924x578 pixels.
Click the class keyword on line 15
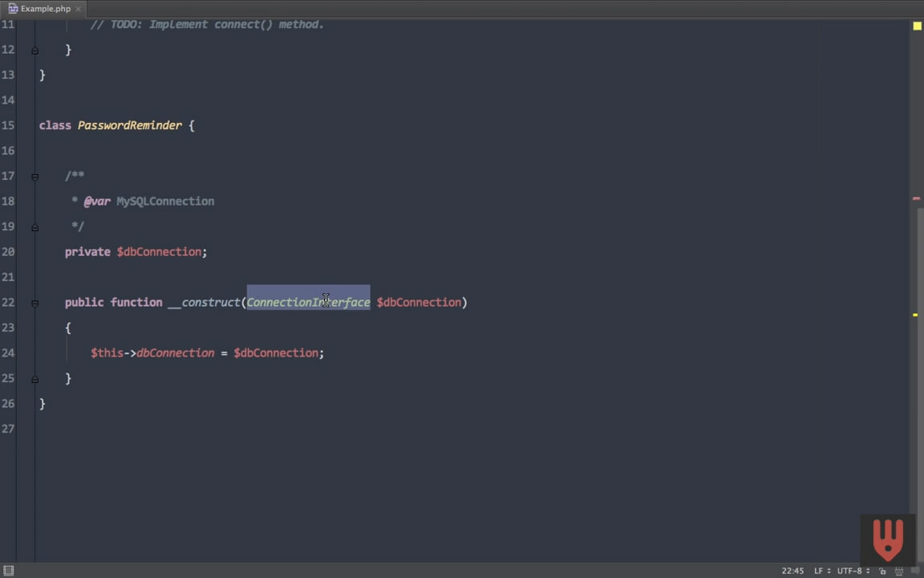(55, 125)
